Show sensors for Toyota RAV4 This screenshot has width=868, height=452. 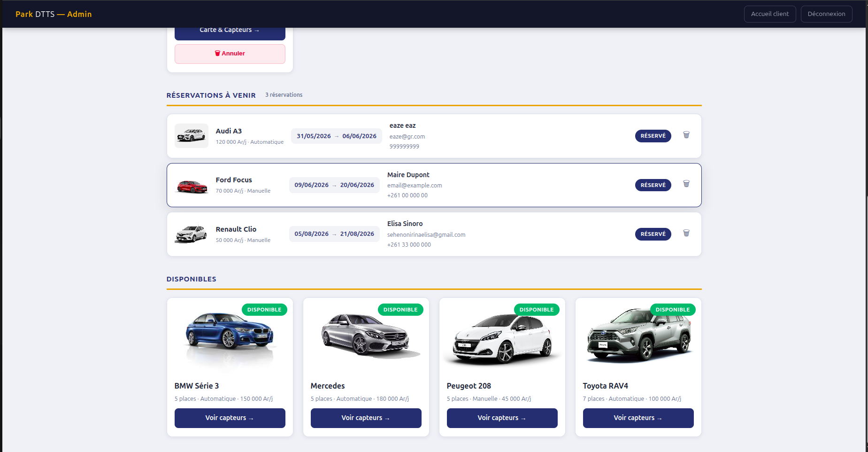(638, 418)
